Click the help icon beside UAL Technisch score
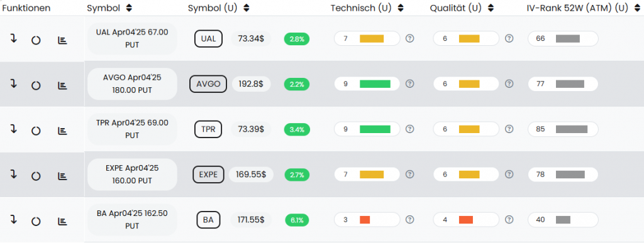The height and width of the screenshot is (243, 644). coord(409,38)
